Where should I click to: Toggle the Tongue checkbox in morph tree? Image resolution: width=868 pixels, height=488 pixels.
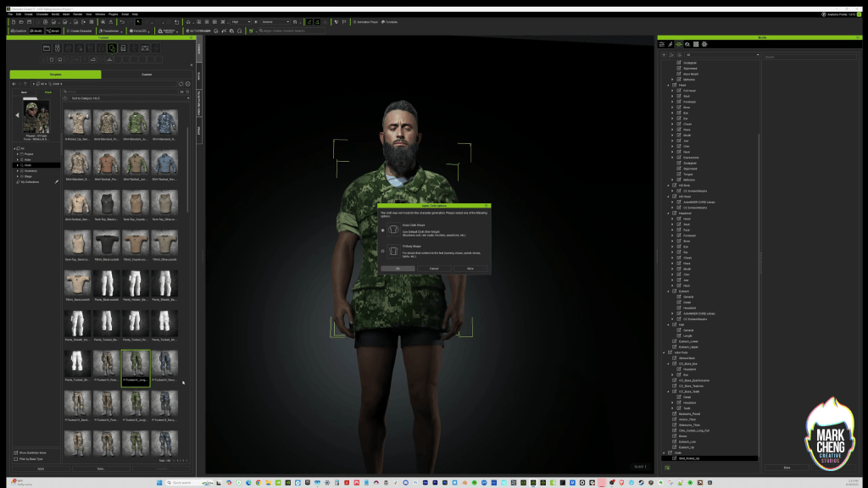pos(679,175)
